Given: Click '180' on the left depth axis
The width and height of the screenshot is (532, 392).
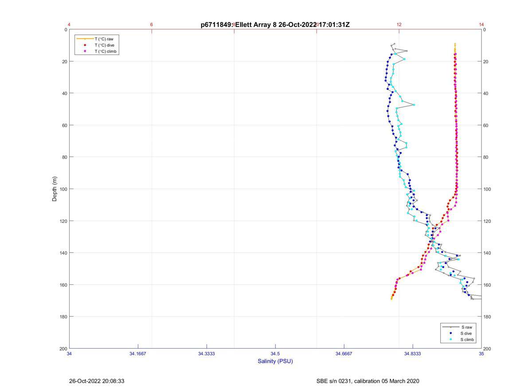Looking at the screenshot, I should pos(63,317).
